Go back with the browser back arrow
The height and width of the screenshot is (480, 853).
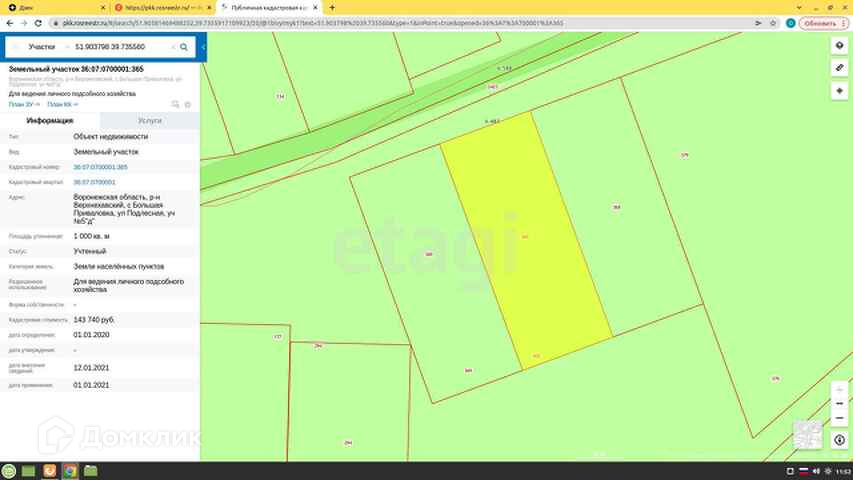10,23
